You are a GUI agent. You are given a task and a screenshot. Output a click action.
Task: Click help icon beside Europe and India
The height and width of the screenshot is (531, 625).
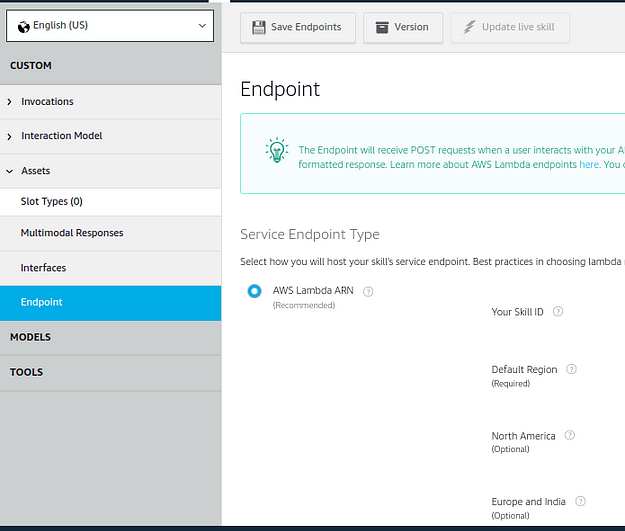click(x=580, y=502)
